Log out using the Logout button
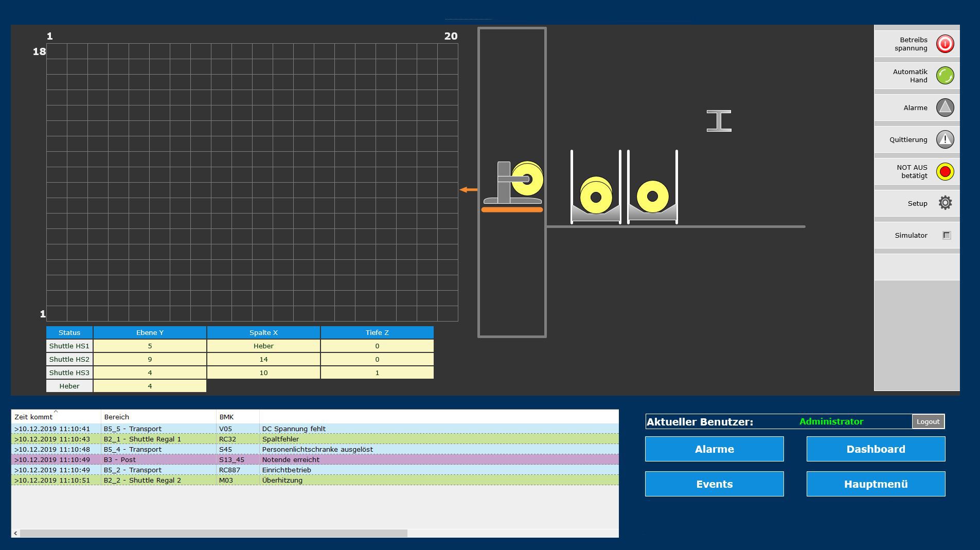980x550 pixels. click(928, 422)
